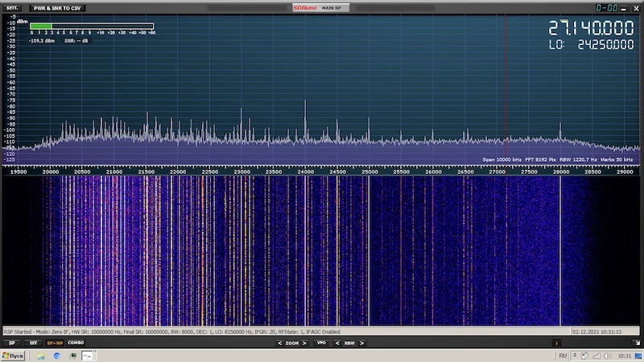The image size is (644, 362).
Task: Click the RU language indicator in tray
Action: (563, 355)
